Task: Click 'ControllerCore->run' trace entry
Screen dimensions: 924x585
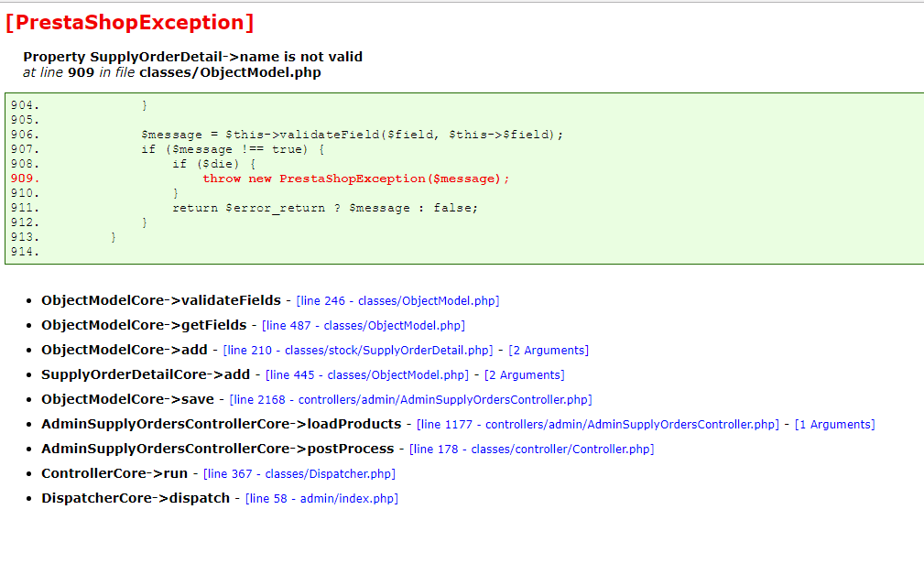Action: 114,473
